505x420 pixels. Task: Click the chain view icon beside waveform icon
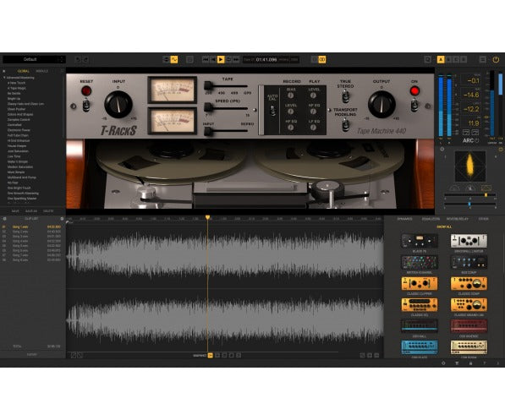pyautogui.click(x=166, y=59)
